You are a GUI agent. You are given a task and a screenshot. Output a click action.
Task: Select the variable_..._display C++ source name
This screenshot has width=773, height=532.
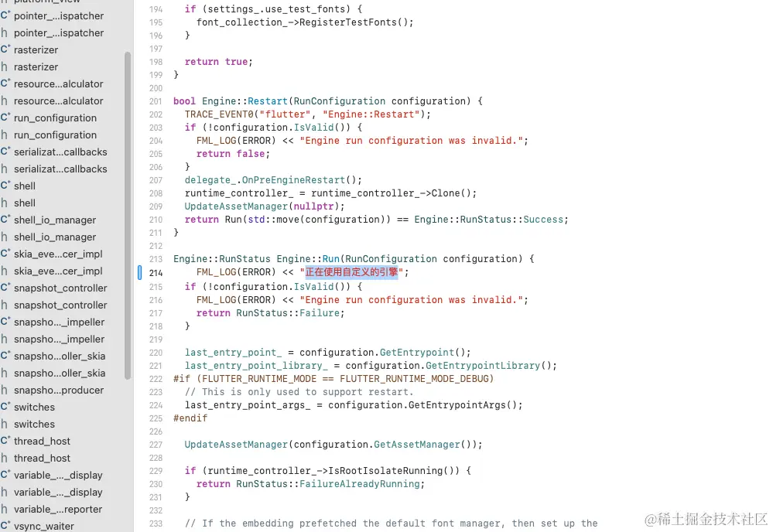point(58,475)
